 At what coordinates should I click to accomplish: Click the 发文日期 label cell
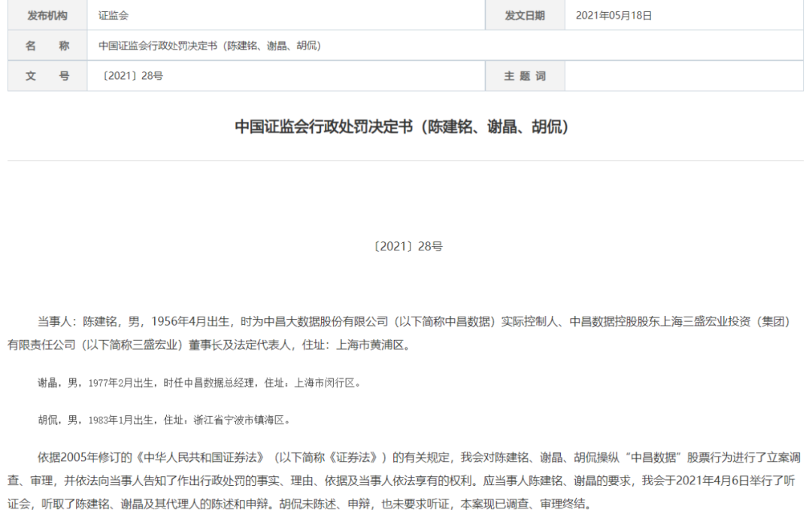click(x=525, y=16)
